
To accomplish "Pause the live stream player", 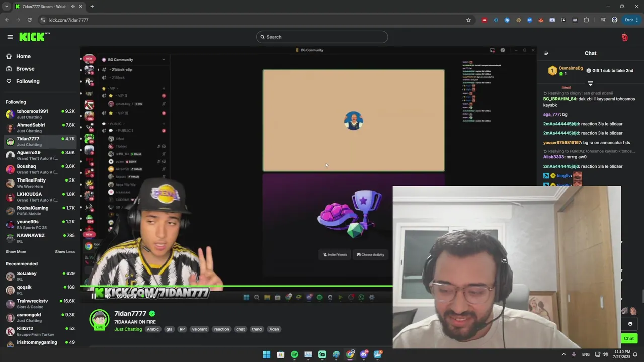I will 94,296.
